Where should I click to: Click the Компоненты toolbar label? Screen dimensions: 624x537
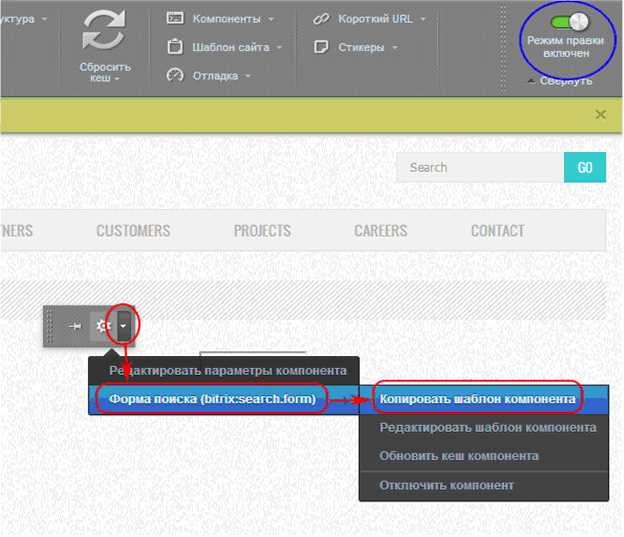[226, 19]
